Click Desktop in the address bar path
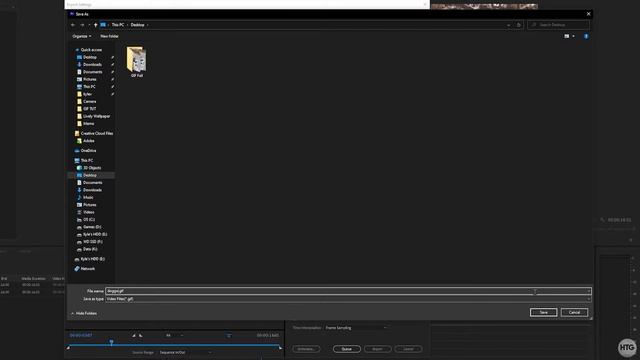640x360 pixels. [x=137, y=25]
